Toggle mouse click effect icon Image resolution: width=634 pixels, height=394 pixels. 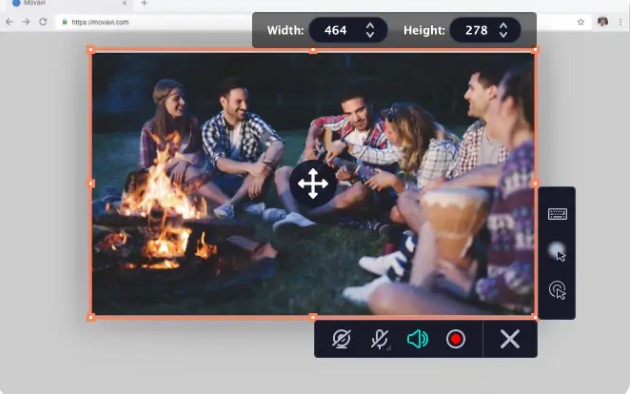pos(557,290)
